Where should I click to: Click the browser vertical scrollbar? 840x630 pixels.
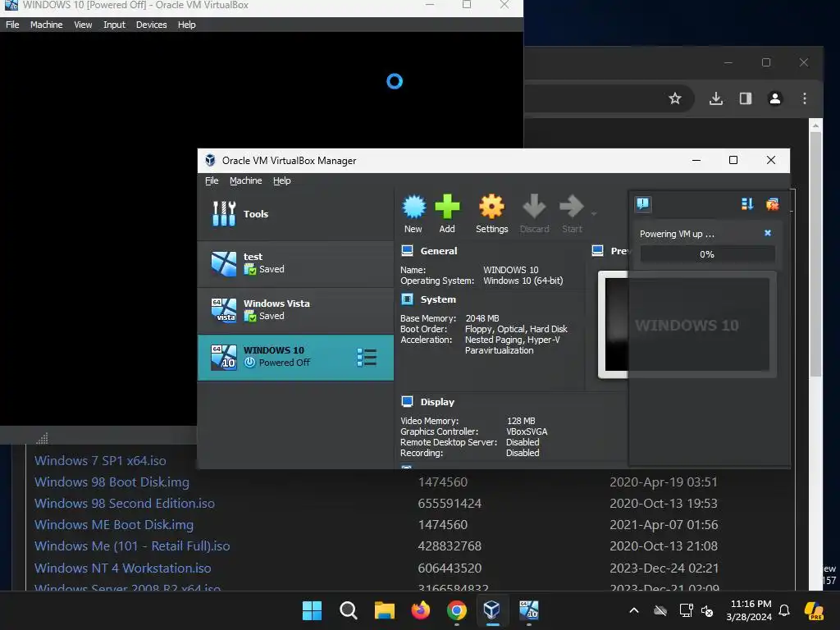coord(816,254)
